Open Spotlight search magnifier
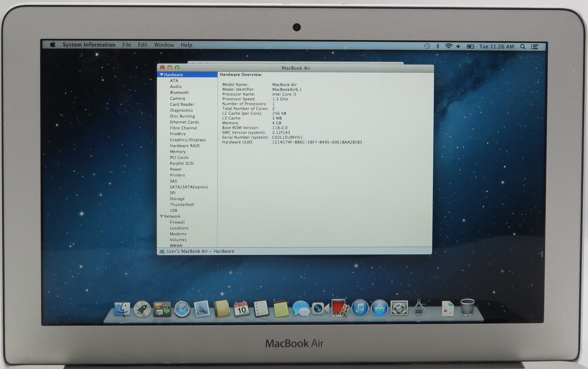The height and width of the screenshot is (369, 588). tap(523, 47)
